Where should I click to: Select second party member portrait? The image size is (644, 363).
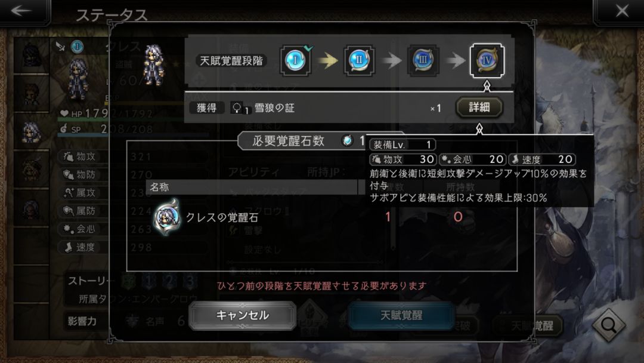tap(31, 93)
